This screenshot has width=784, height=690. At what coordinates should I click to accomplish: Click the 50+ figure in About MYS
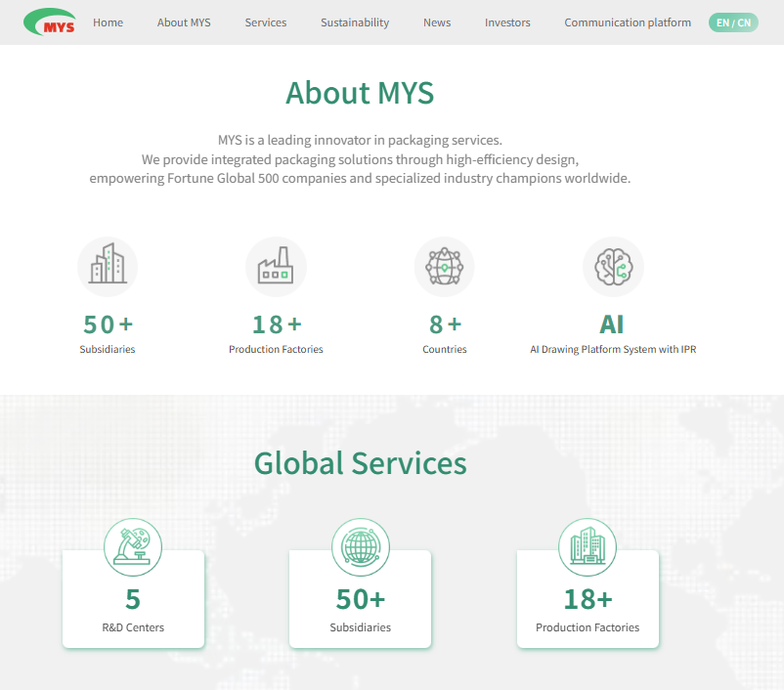click(108, 324)
